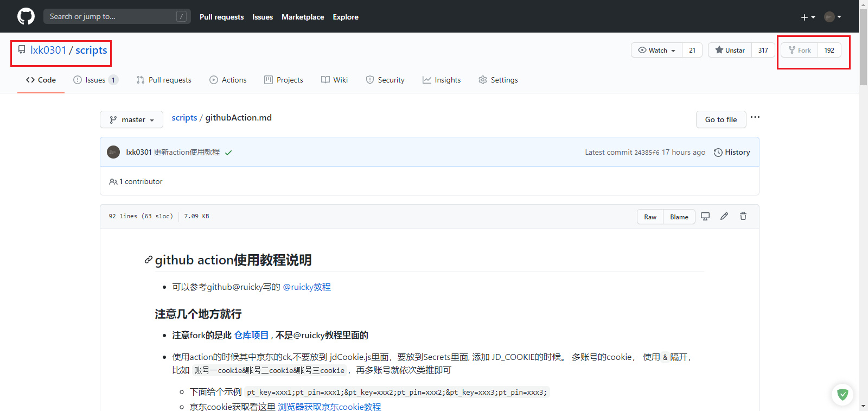Show the Raw file view
The width and height of the screenshot is (868, 411).
pyautogui.click(x=650, y=217)
